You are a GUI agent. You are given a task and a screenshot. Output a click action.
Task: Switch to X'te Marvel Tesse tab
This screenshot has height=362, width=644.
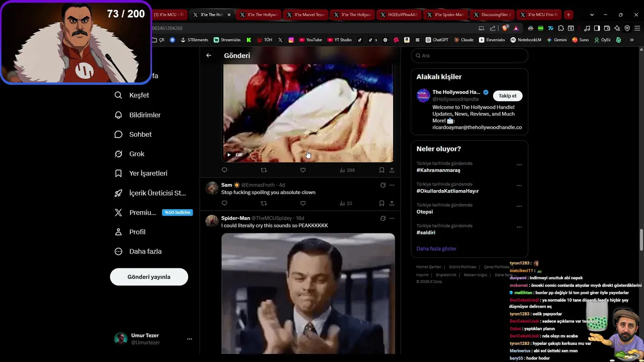coord(305,15)
